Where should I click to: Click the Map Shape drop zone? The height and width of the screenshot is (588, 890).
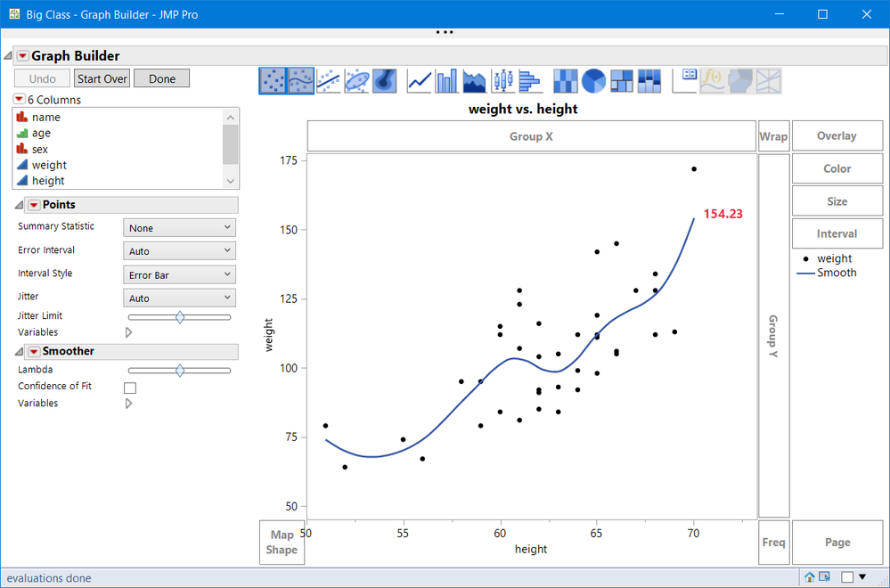coord(282,542)
